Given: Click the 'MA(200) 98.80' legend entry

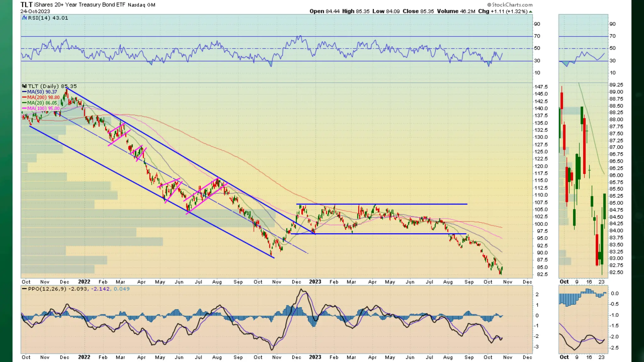Looking at the screenshot, I should (x=43, y=97).
